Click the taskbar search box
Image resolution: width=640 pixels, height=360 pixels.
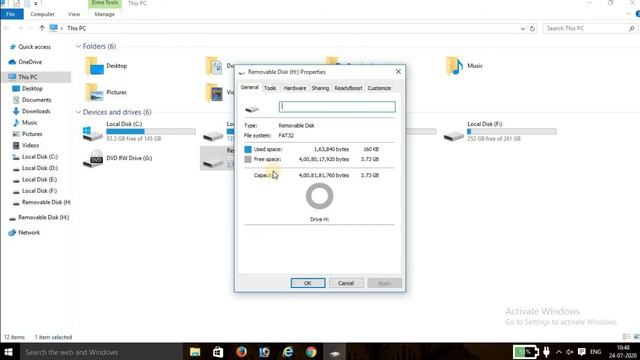100,352
